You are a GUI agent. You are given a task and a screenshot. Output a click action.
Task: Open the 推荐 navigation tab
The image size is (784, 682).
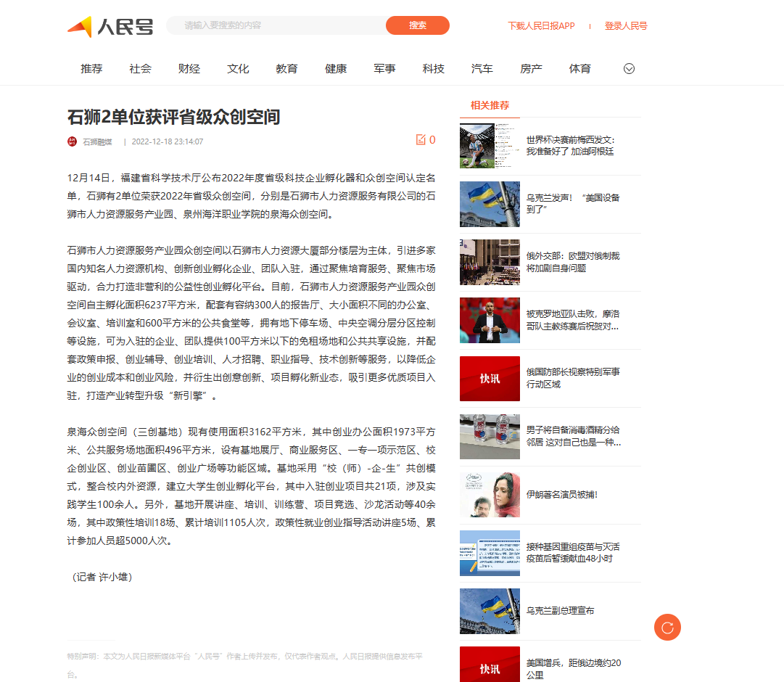[91, 69]
